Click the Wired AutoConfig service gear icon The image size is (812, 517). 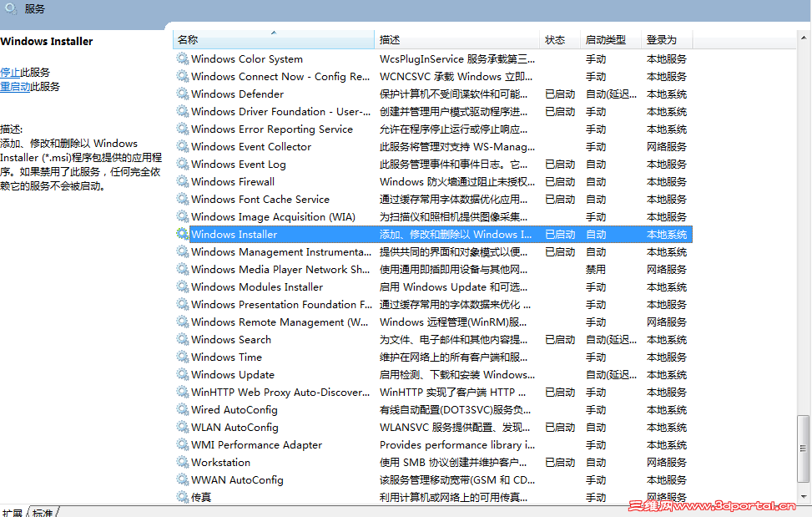tap(182, 409)
